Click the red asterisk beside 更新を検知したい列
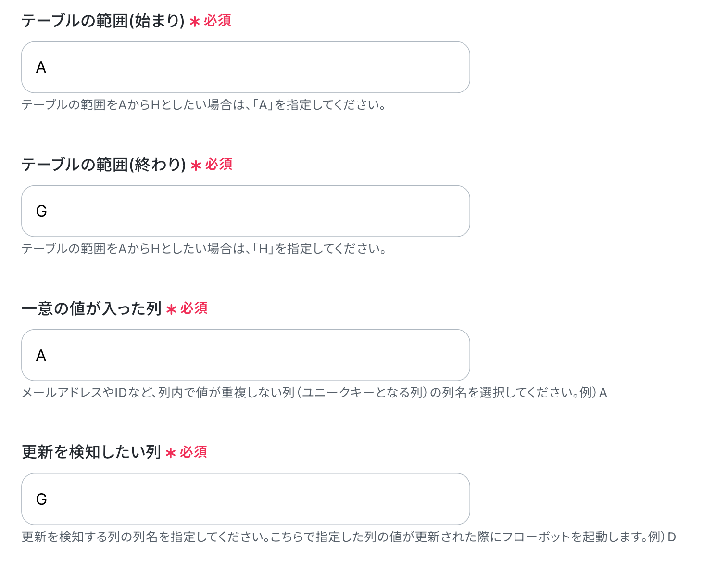This screenshot has width=728, height=563. tap(171, 454)
